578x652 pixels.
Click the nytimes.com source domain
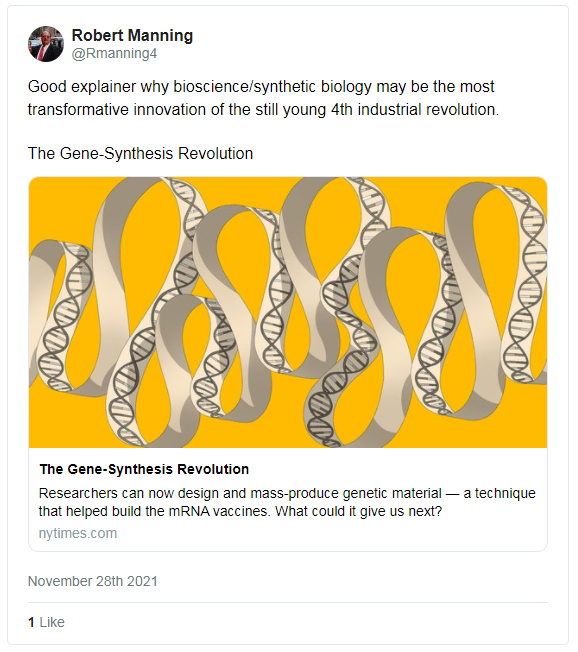(78, 533)
